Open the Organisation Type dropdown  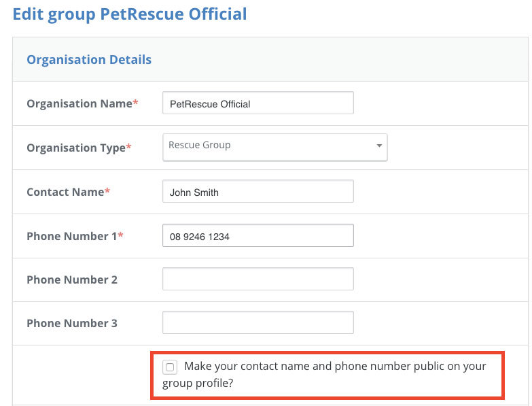click(x=274, y=147)
